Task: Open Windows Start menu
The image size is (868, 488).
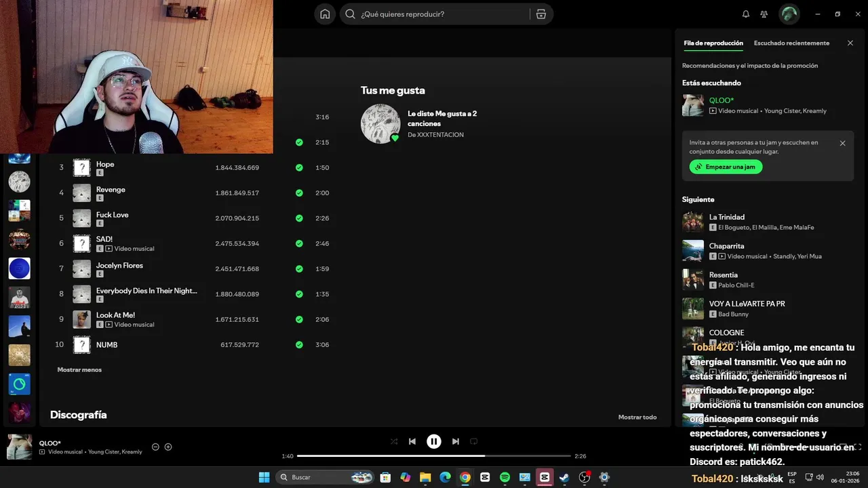Action: click(264, 477)
